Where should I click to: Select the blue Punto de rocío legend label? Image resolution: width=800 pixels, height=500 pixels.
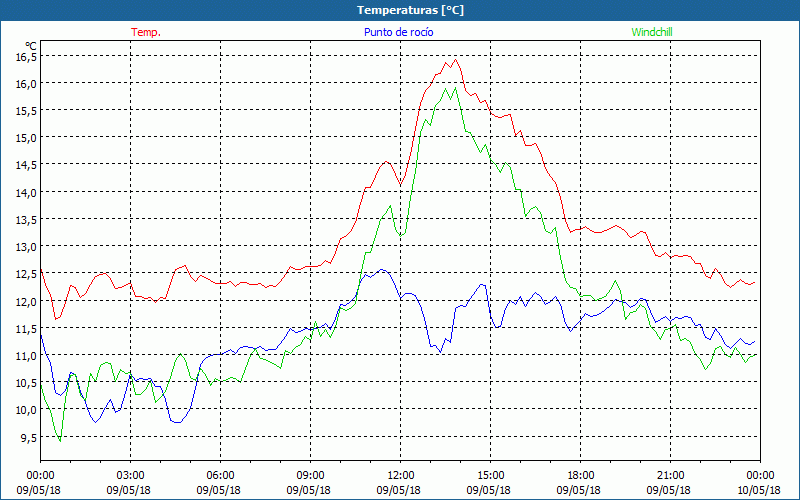click(398, 32)
